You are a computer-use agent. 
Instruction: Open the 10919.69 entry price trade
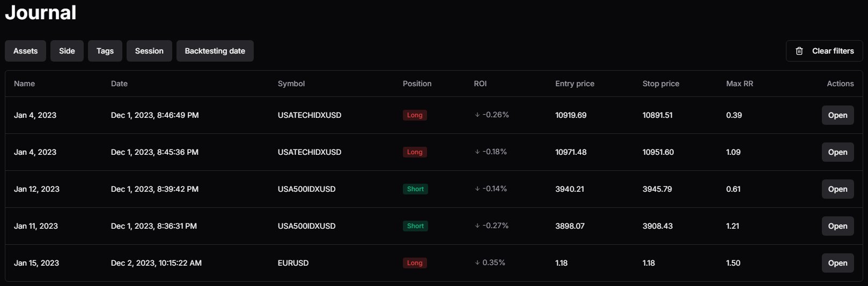pyautogui.click(x=838, y=115)
